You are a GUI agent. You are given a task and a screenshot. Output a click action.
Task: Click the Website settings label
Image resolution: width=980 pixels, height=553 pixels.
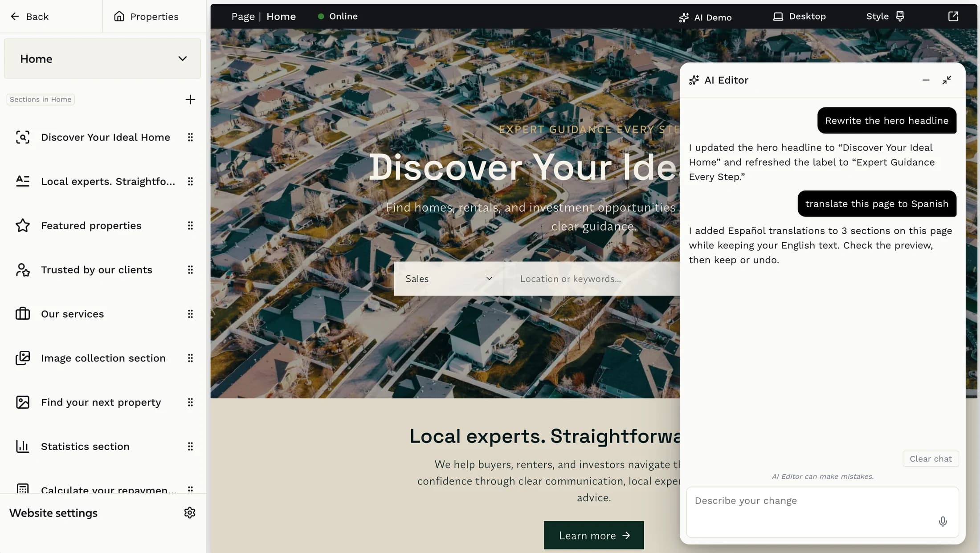click(x=53, y=513)
